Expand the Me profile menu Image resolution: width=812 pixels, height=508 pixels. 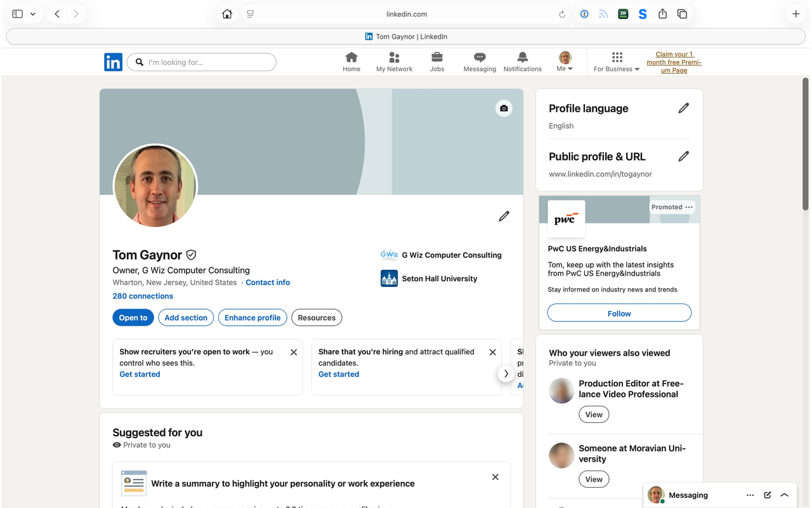tap(565, 62)
